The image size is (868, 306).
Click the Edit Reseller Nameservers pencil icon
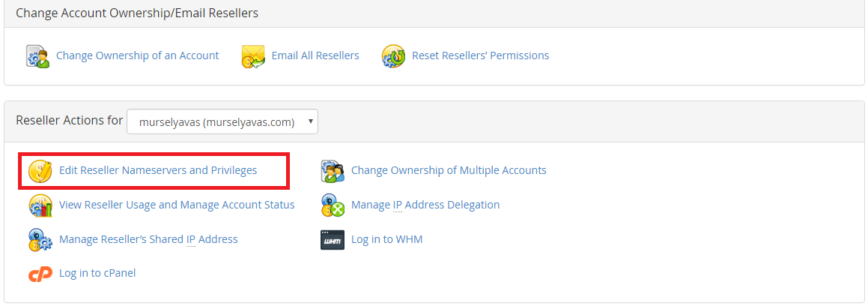(40, 171)
